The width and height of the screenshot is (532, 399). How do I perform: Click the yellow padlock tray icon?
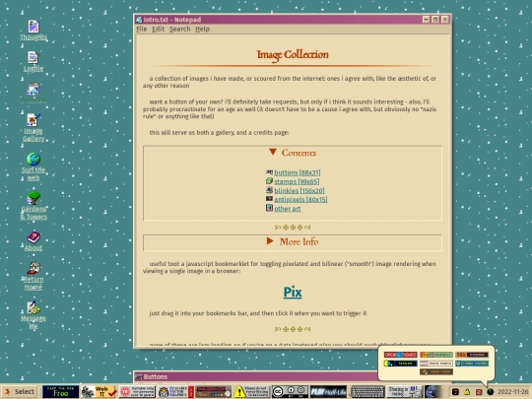(467, 392)
